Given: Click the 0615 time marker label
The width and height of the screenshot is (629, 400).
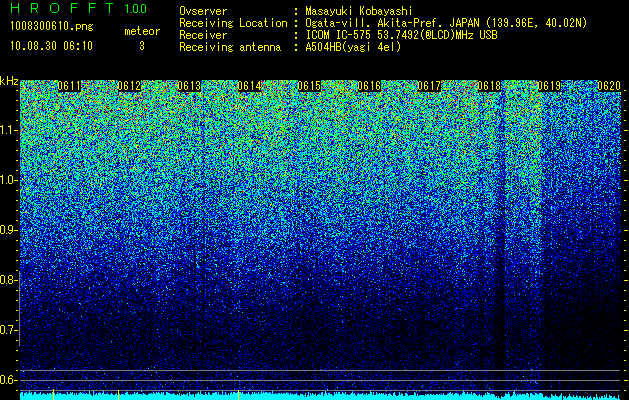Looking at the screenshot, I should 309,86.
